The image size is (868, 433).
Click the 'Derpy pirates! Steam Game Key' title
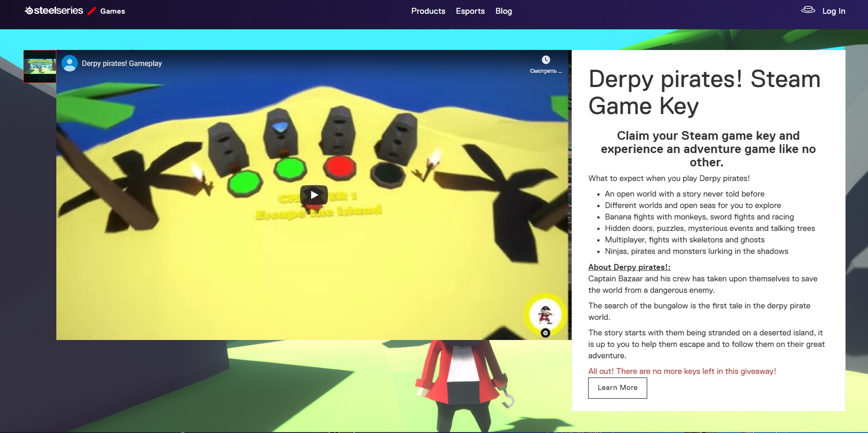coord(704,93)
